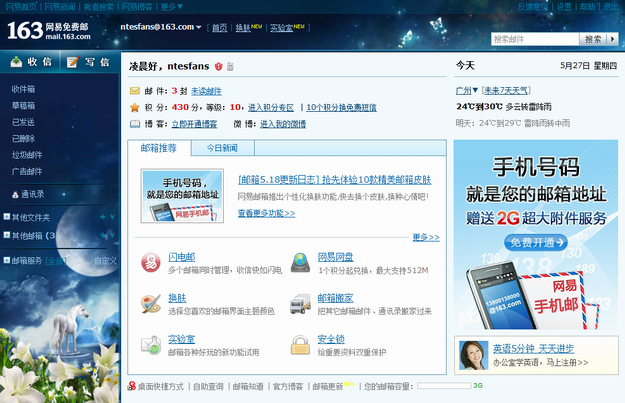Screen dimensions: 625x403
Task: Click the 免费开通 button in phone ad
Action: pos(536,242)
